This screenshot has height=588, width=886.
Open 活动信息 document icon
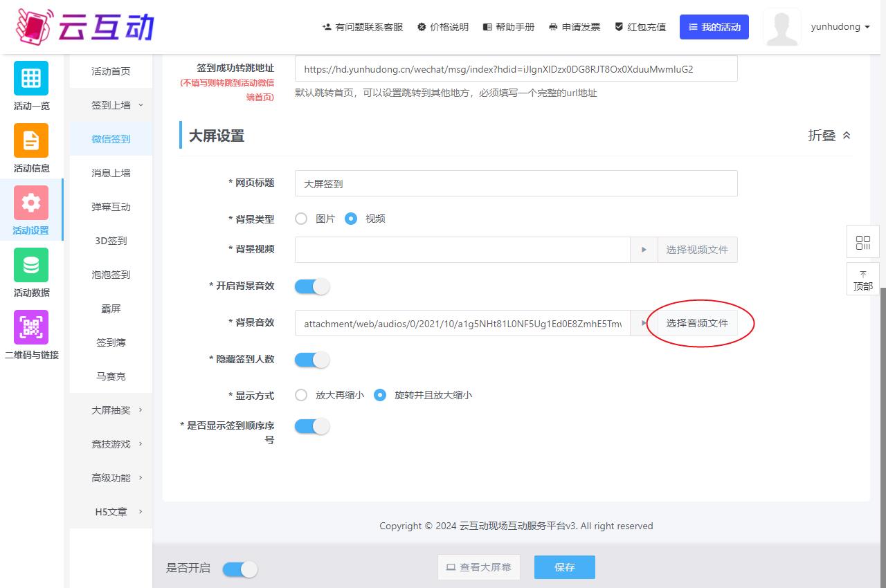tap(31, 140)
